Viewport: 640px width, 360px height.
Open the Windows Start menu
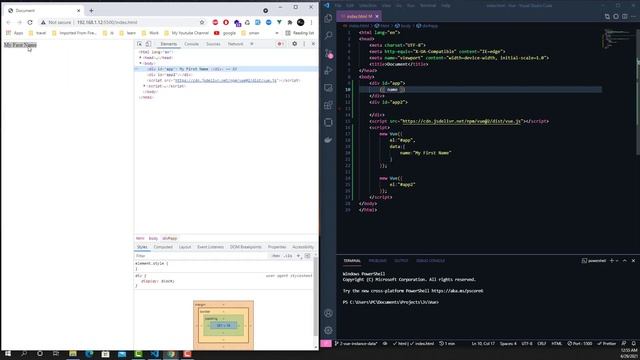pos(7,354)
